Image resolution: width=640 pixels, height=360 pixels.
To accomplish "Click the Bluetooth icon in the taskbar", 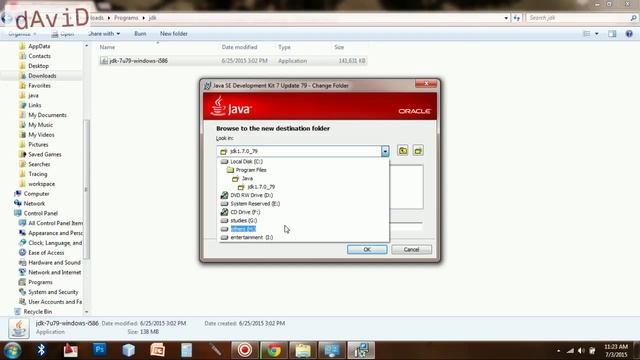I will 41,350.
